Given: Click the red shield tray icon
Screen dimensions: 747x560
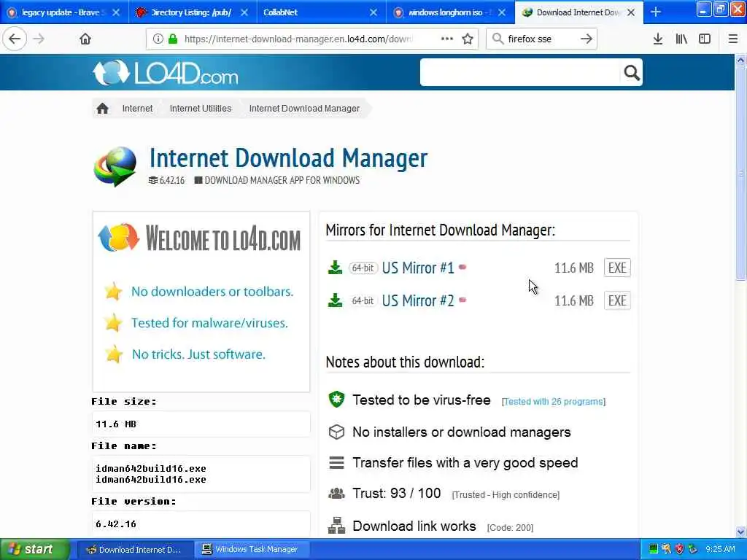Looking at the screenshot, I should [679, 549].
